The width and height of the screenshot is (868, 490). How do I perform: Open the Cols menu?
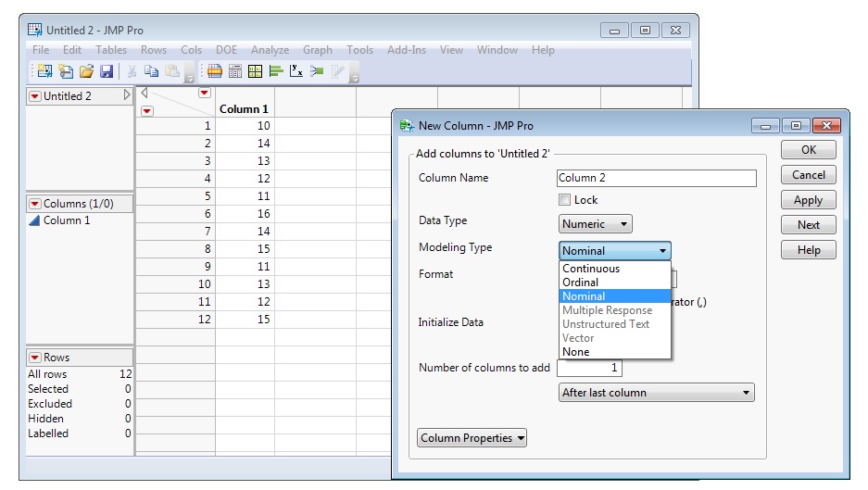pyautogui.click(x=191, y=50)
